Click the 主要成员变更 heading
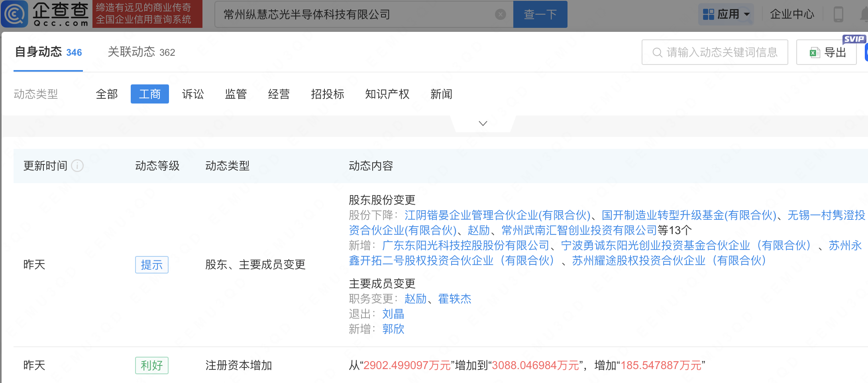This screenshot has width=868, height=383. [382, 283]
